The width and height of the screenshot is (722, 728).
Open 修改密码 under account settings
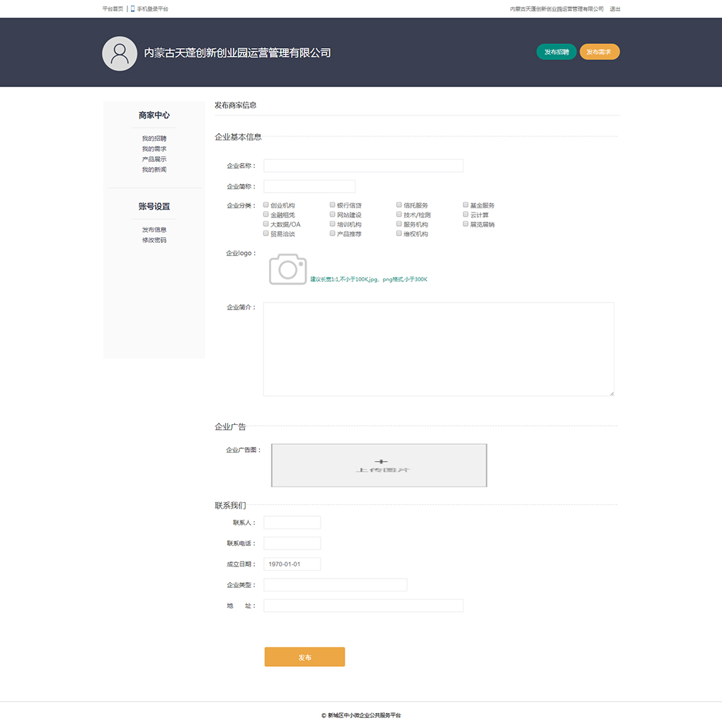click(154, 240)
